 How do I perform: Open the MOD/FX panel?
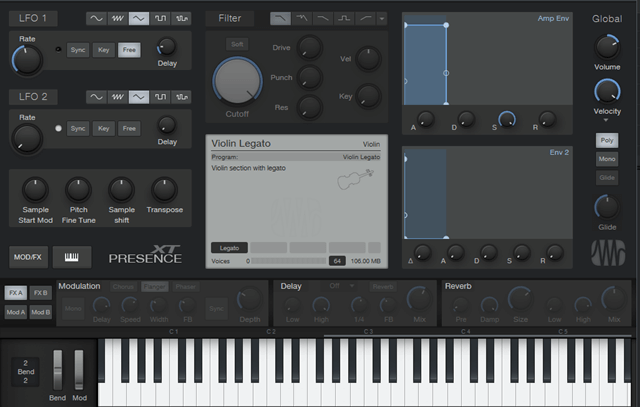28,257
